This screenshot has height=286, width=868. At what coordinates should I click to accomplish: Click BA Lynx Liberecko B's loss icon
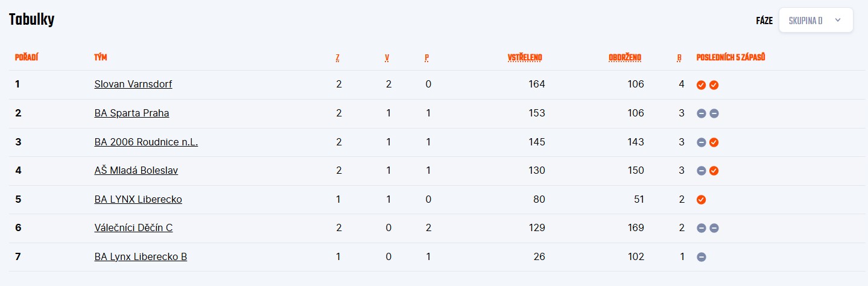point(702,257)
